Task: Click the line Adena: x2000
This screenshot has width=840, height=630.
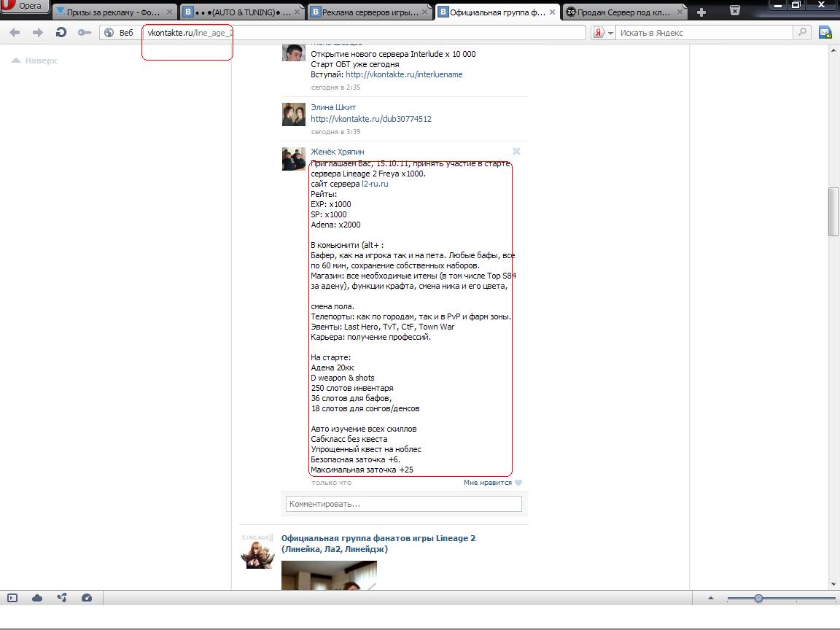Action: click(x=335, y=225)
